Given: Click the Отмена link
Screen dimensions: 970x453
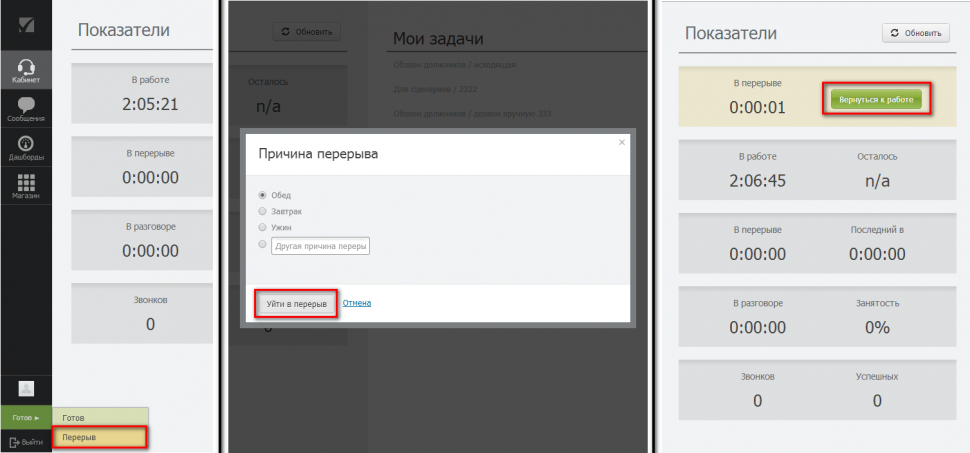Looking at the screenshot, I should point(357,302).
